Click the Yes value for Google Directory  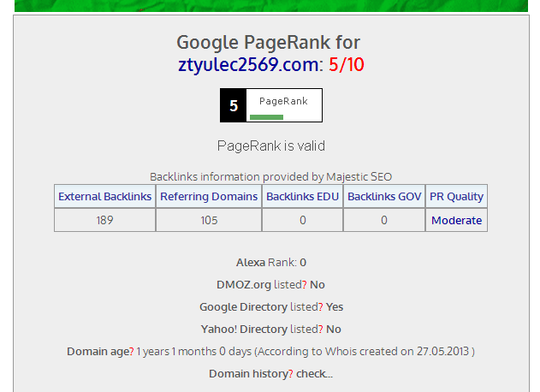click(x=335, y=307)
